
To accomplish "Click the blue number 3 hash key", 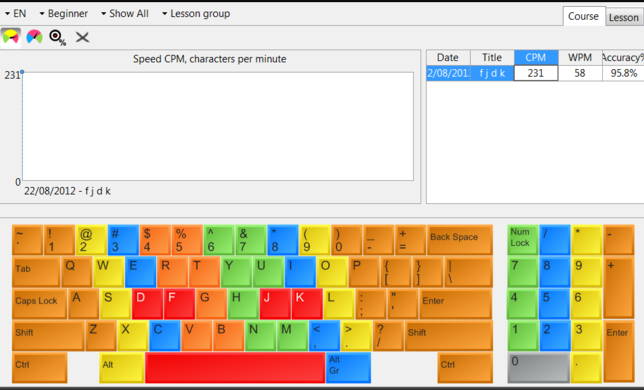I will coord(123,240).
